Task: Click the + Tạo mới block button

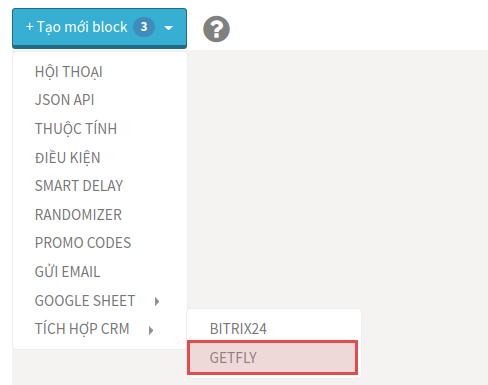Action: coord(99,28)
